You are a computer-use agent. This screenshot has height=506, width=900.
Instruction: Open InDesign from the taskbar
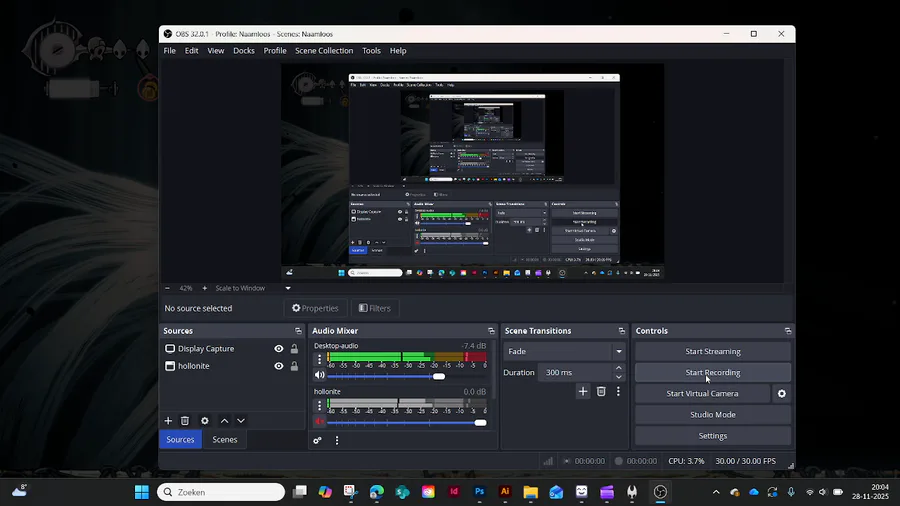(454, 492)
